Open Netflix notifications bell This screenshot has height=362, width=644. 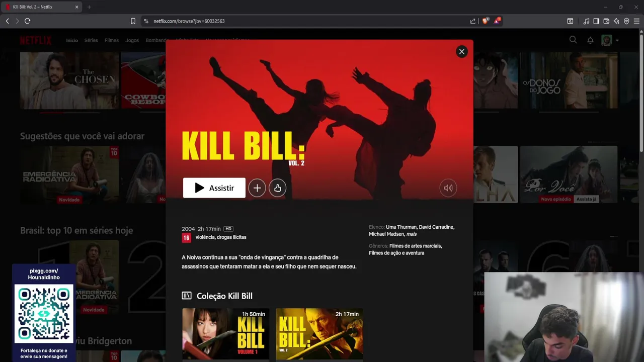point(590,40)
